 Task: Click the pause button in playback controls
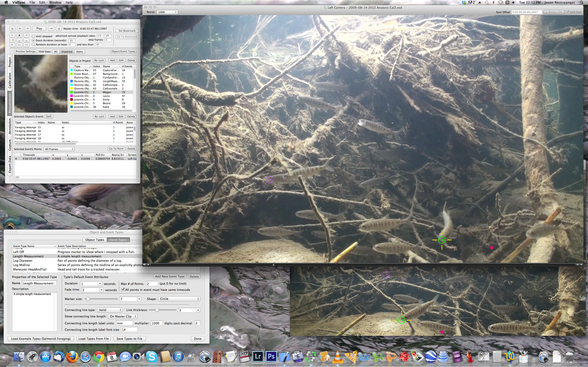click(20, 35)
